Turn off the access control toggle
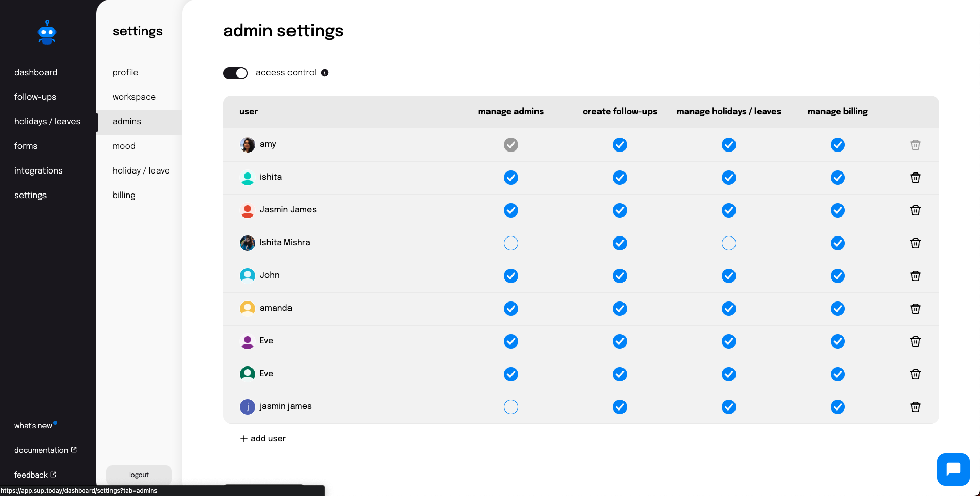This screenshot has height=496, width=980. click(235, 73)
